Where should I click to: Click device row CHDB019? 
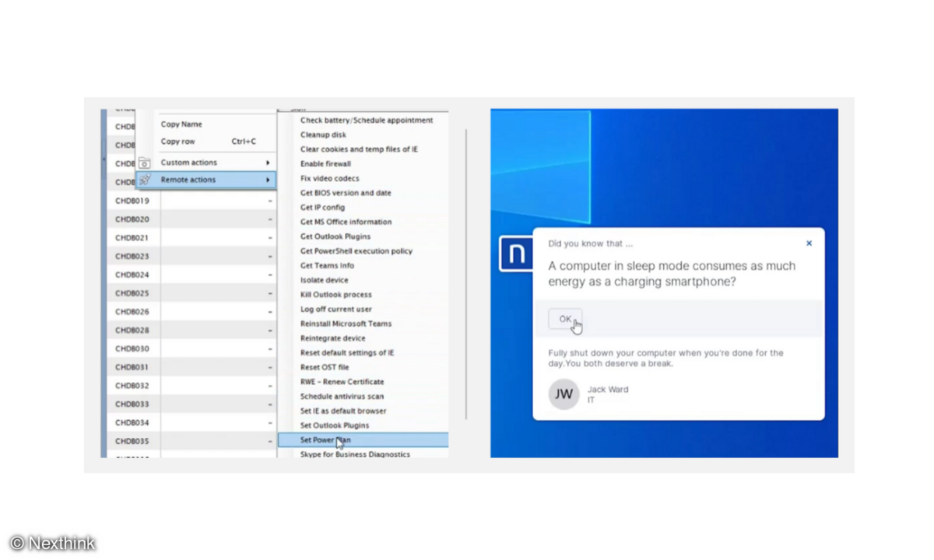click(191, 201)
